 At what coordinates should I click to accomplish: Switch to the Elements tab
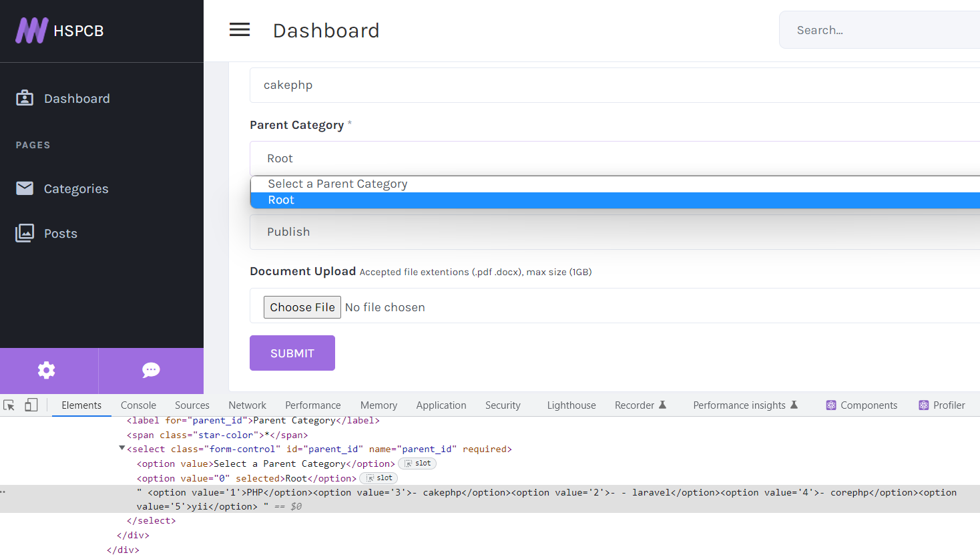pos(81,405)
